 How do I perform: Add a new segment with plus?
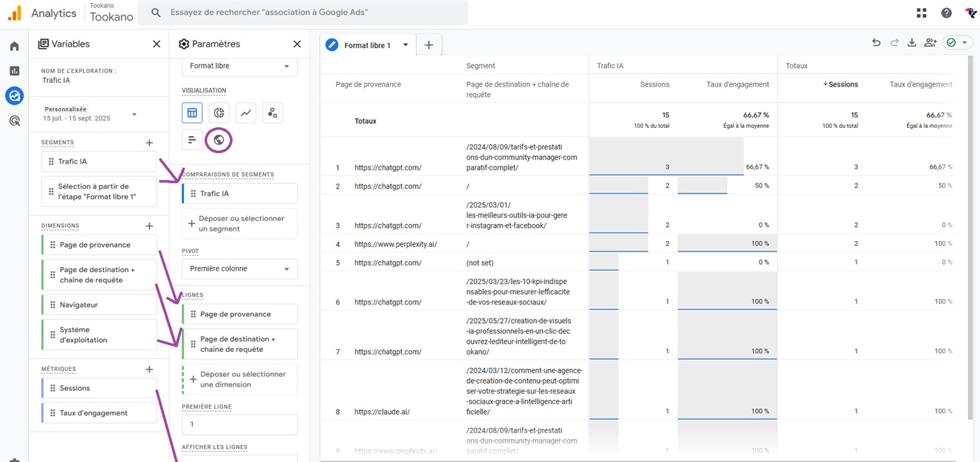tap(149, 143)
